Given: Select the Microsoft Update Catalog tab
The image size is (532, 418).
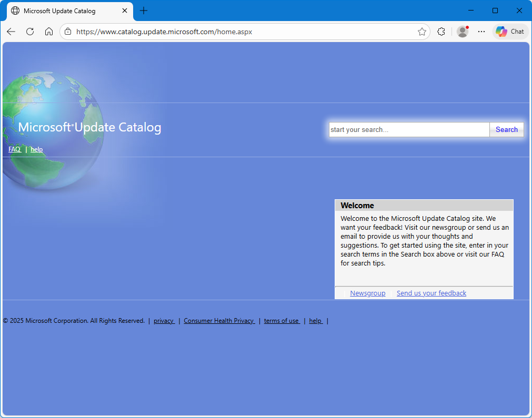Looking at the screenshot, I should (x=63, y=11).
